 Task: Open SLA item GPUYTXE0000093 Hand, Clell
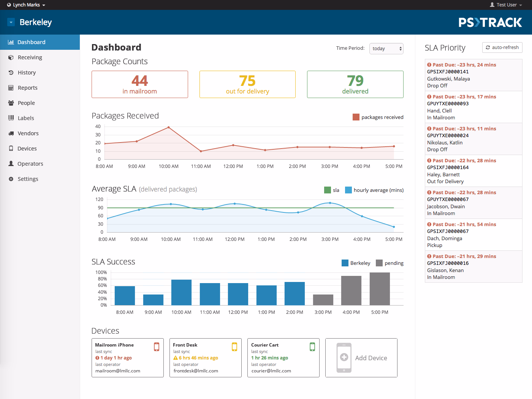click(x=473, y=107)
